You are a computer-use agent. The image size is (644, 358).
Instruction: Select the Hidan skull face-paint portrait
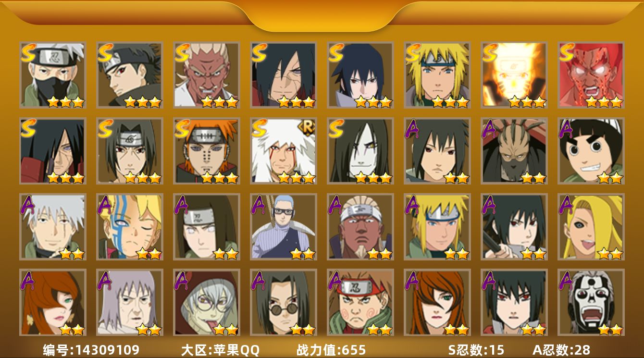point(591,302)
